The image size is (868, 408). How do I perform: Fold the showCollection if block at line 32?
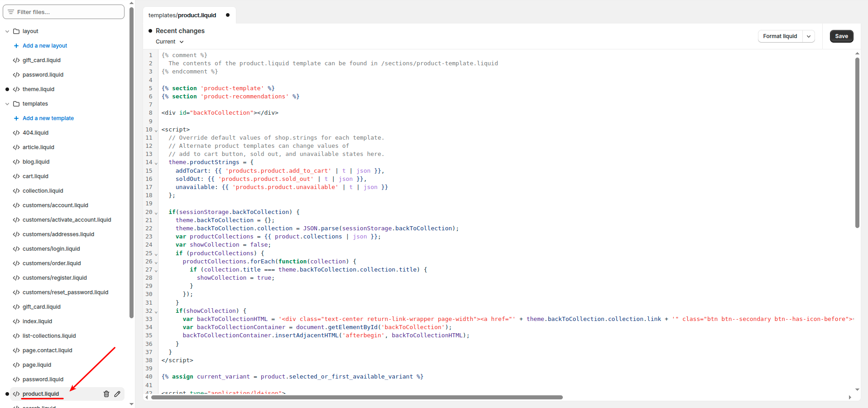coord(156,312)
